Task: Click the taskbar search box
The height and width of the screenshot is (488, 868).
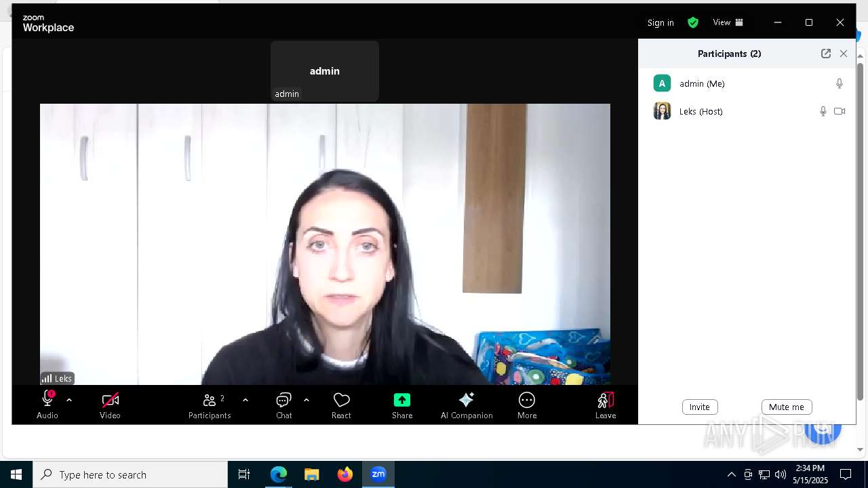Action: [x=130, y=474]
